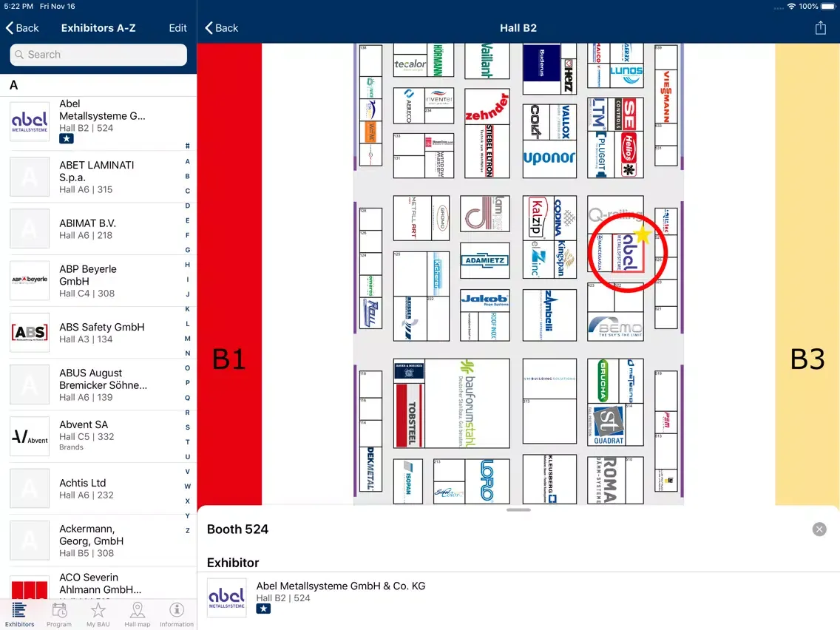Tap the ADAMIETZ booth on map
The height and width of the screenshot is (630, 840).
click(484, 260)
